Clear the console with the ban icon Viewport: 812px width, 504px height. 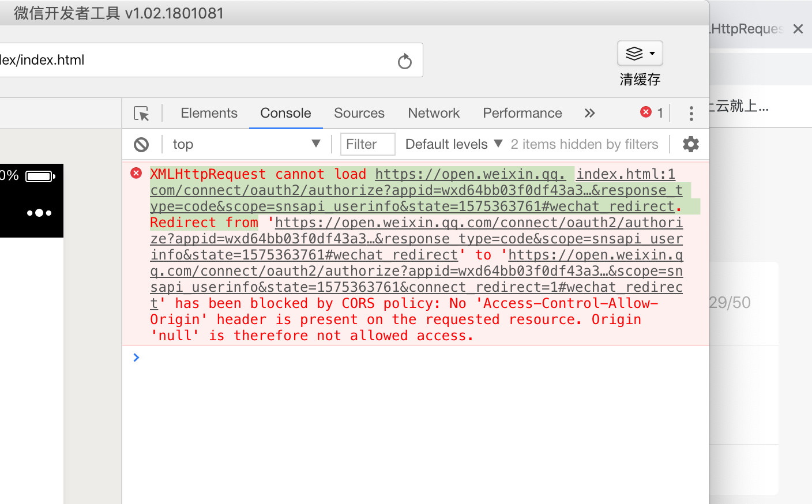[141, 145]
